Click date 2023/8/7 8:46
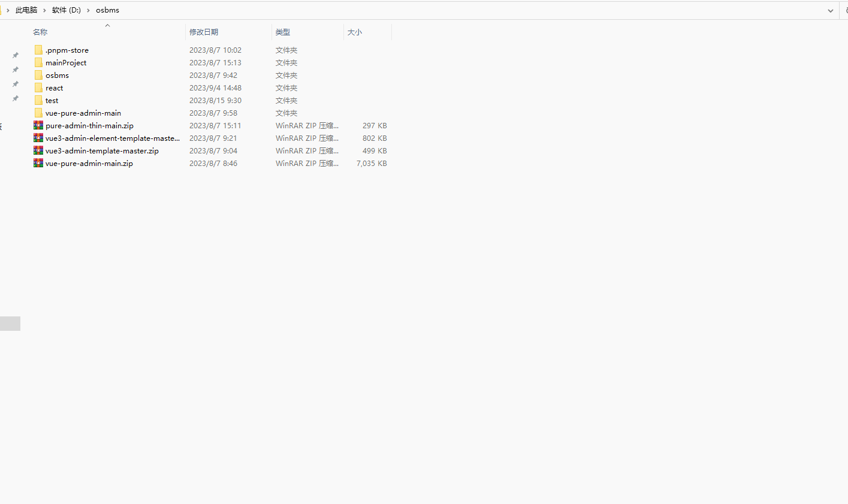Screen dimensions: 848x504 (x=213, y=164)
